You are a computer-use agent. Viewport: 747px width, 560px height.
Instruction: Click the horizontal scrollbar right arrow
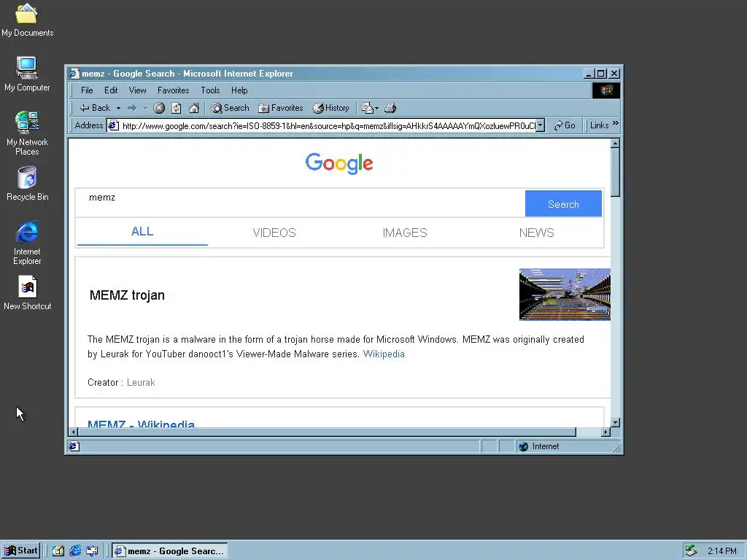605,432
